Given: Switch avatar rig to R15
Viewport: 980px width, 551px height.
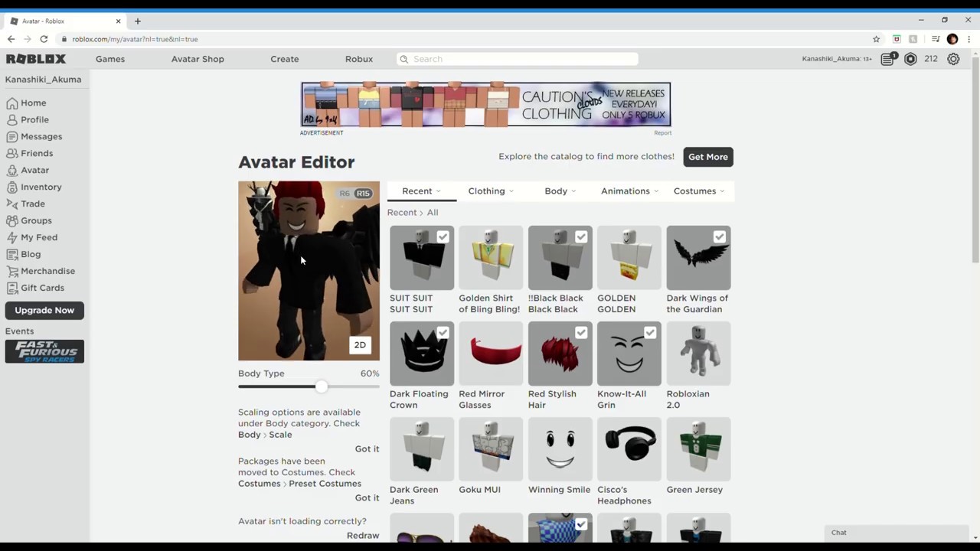Looking at the screenshot, I should (x=363, y=194).
